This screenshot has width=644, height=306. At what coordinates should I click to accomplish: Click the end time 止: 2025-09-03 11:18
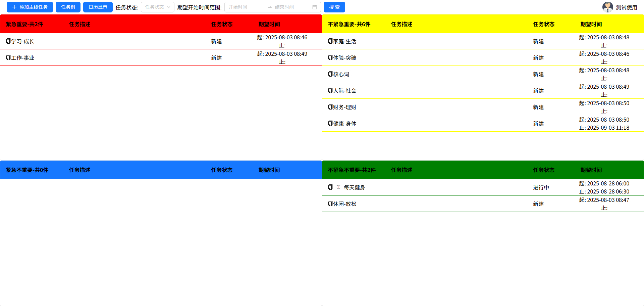[x=604, y=128]
